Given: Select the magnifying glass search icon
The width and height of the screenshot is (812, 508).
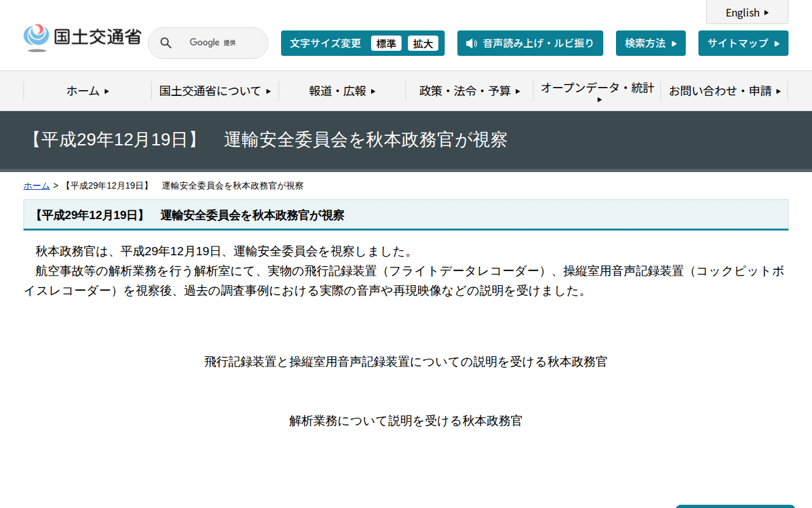Looking at the screenshot, I should (x=166, y=43).
